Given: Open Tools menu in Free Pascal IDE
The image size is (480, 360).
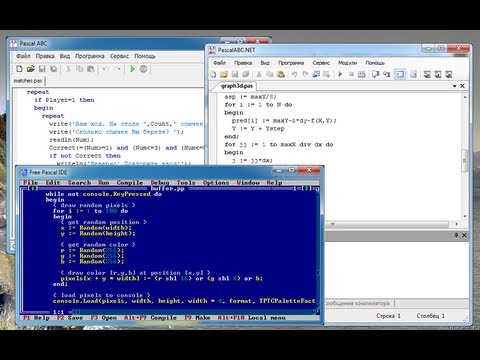Looking at the screenshot, I should point(186,183).
